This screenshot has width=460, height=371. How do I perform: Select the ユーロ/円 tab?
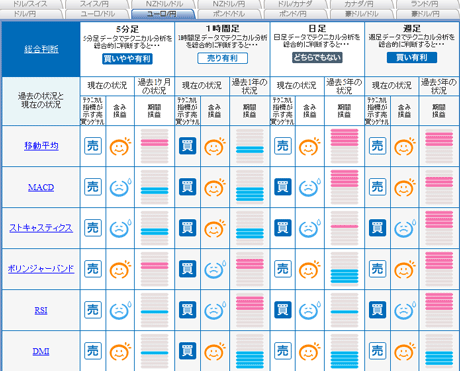coord(163,14)
